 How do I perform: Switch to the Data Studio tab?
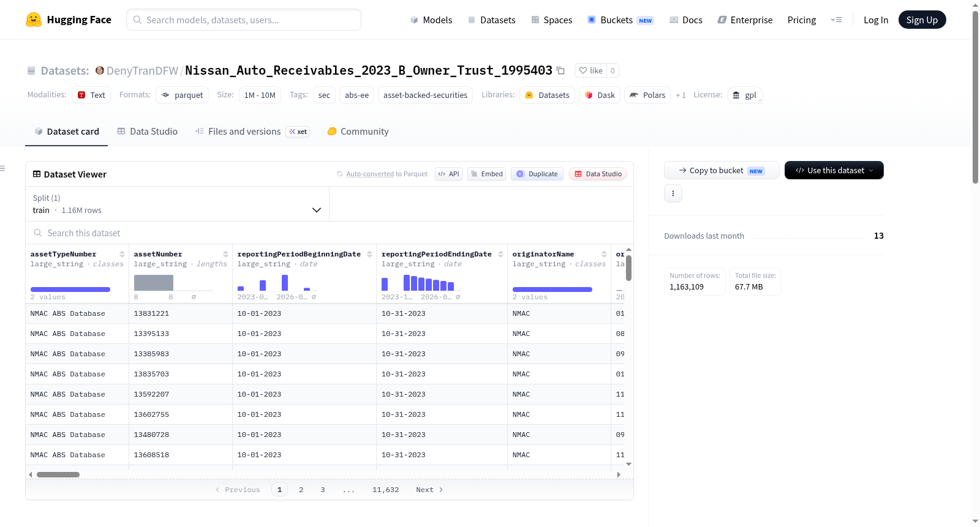[x=148, y=132]
